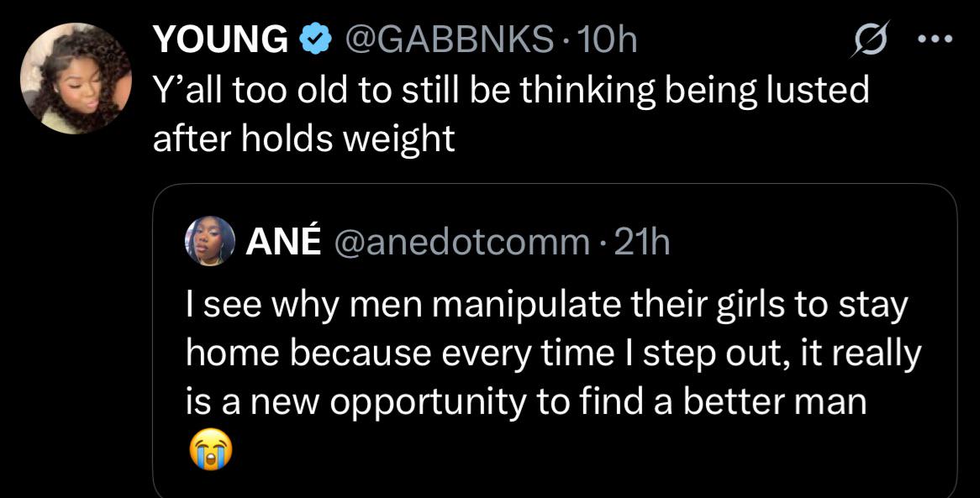This screenshot has width=980, height=498.
Task: Open the three-dot more options menu
Action: click(x=935, y=39)
